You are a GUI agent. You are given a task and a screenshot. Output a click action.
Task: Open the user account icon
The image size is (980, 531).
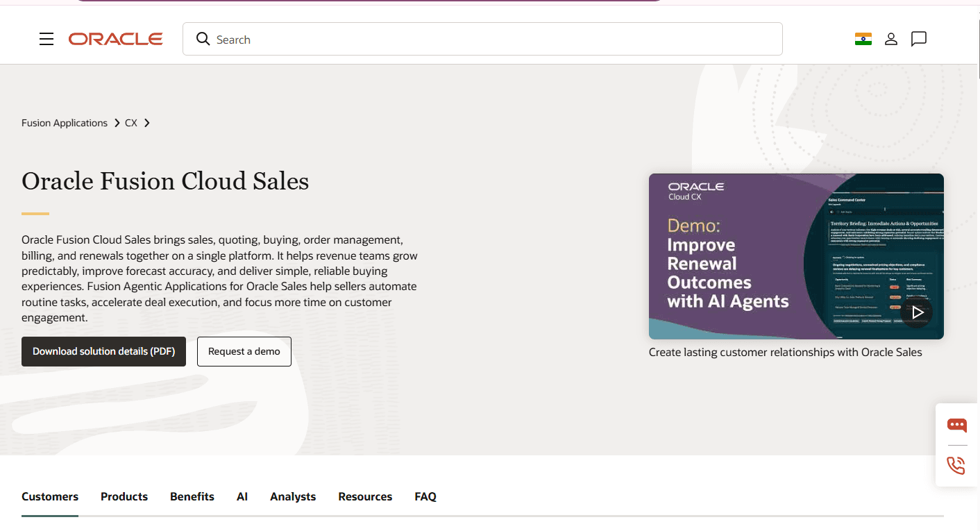(x=891, y=39)
